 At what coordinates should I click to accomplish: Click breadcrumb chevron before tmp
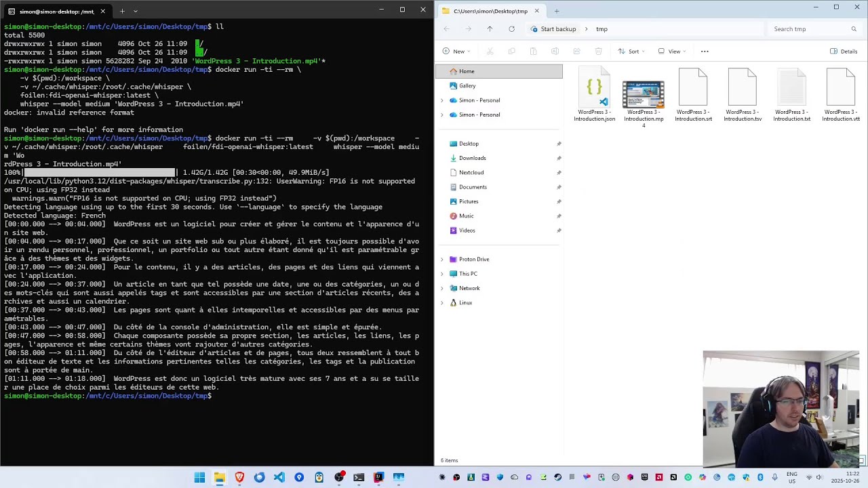point(586,29)
